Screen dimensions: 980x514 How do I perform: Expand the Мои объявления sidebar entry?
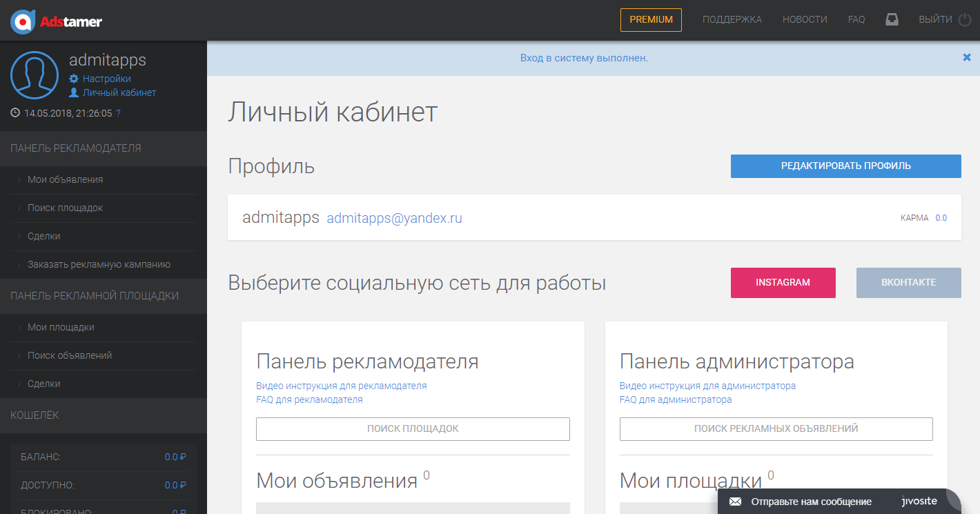pyautogui.click(x=66, y=179)
